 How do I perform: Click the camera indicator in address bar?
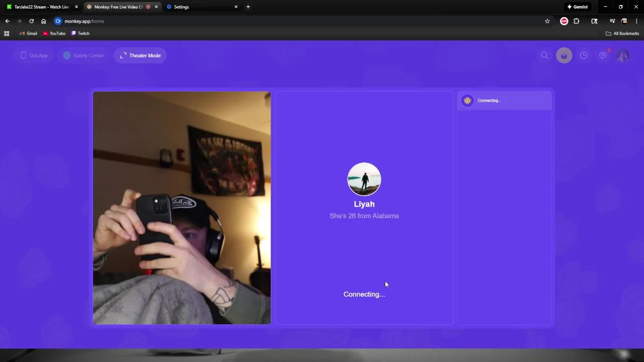[58, 21]
